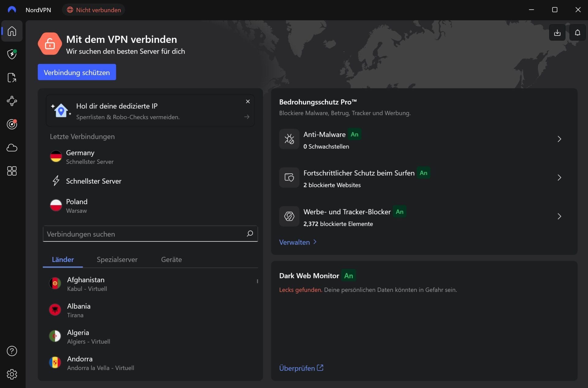This screenshot has width=588, height=388.
Task: Toggle Anti-Malware protection
Action: pos(355,134)
